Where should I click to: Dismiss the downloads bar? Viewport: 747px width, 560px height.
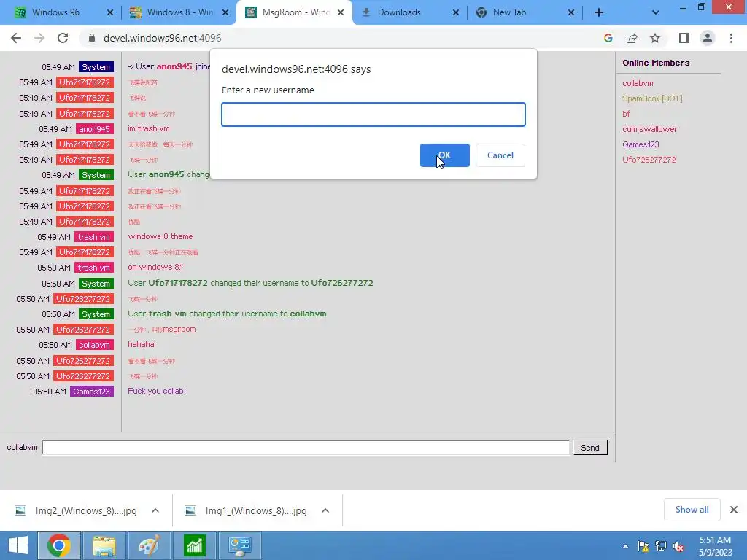coord(734,510)
